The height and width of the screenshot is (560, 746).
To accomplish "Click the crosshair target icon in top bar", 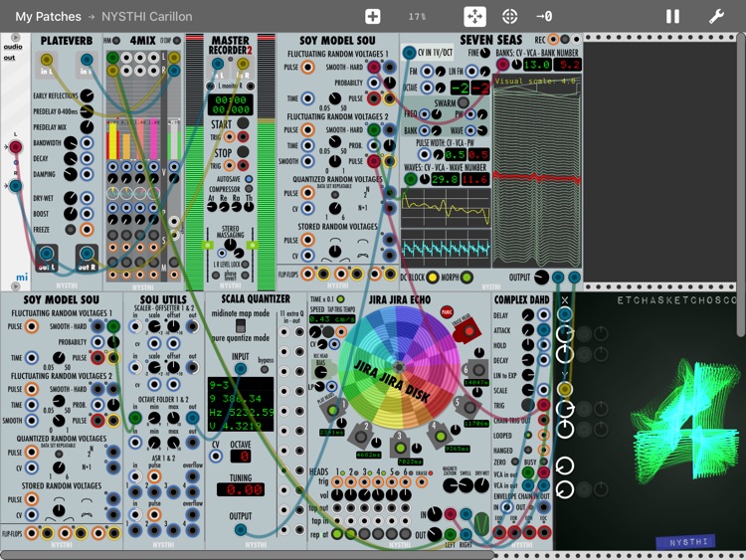I will pyautogui.click(x=509, y=17).
